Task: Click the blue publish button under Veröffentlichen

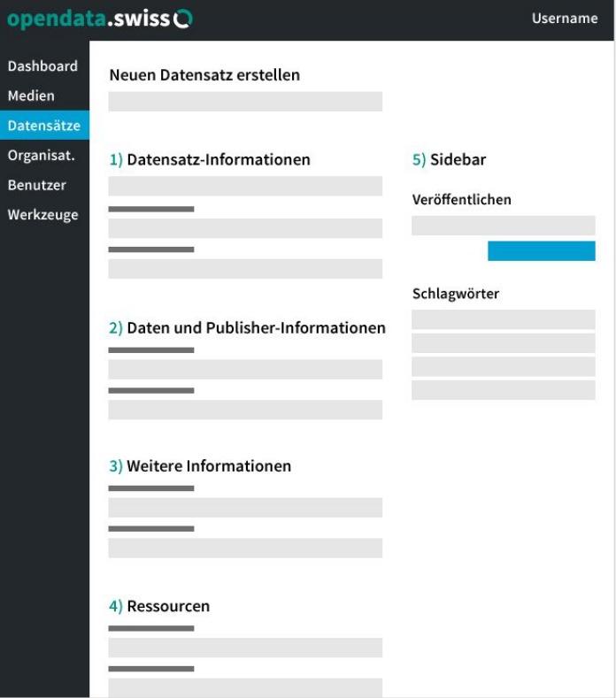Action: [541, 251]
